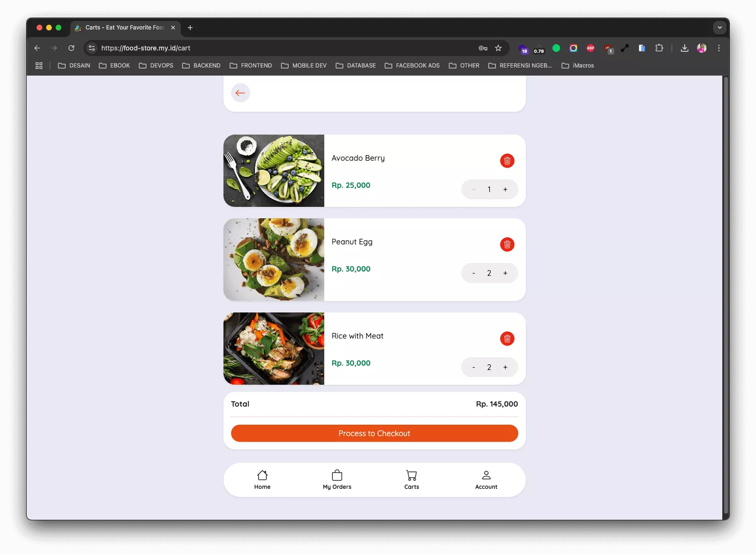Screen dimensions: 756x555
Task: Delete Avocado Berry from cart
Action: 507,161
